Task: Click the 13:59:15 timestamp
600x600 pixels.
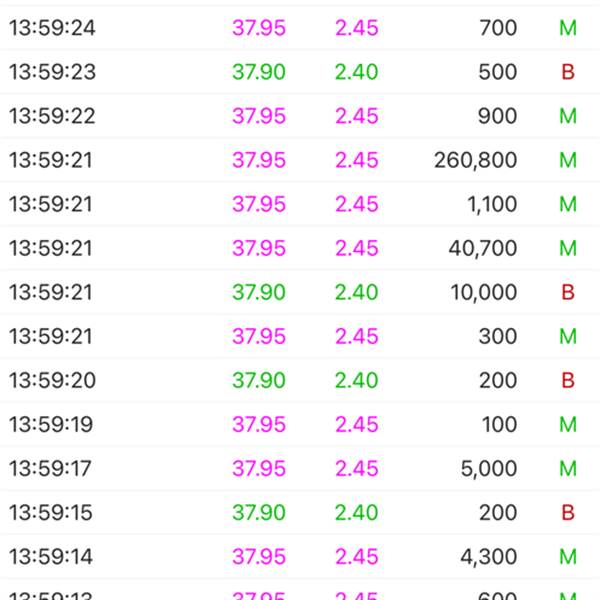Action: click(x=52, y=512)
